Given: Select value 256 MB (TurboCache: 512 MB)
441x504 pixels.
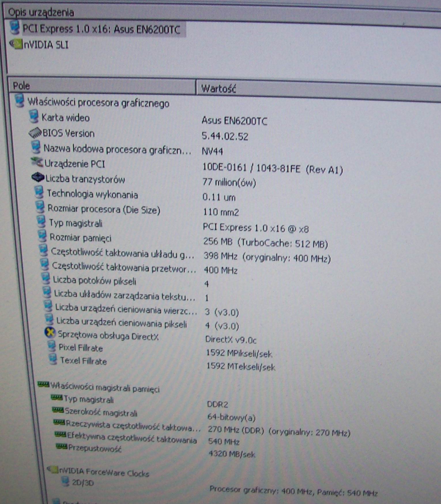Looking at the screenshot, I should pyautogui.click(x=266, y=243).
